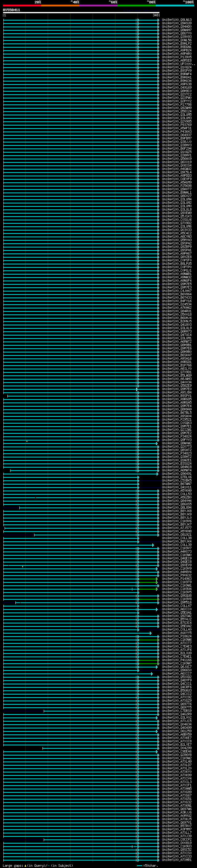Screen dimensions: 197x868
Task: Click red 20% identity legend segment
Action: point(22,6)
